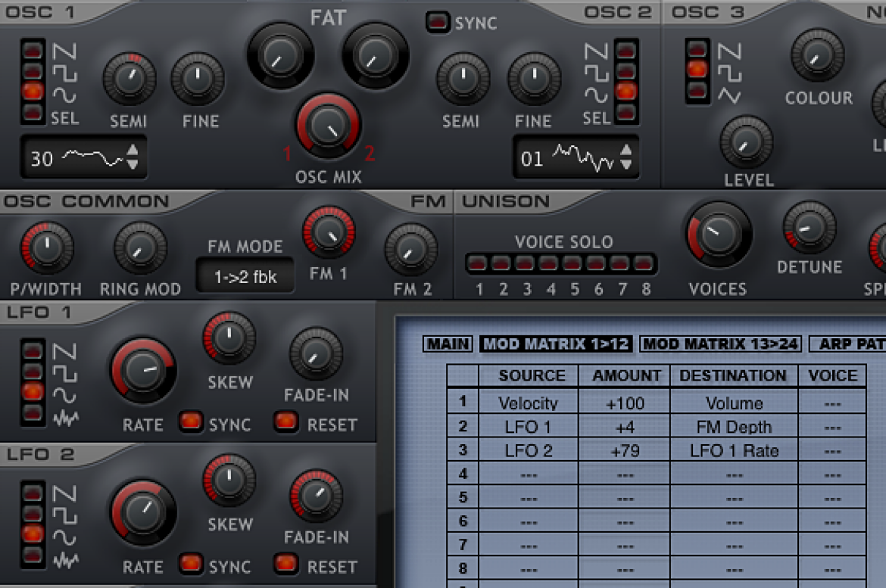Step OSC 2 wavetable 01 up
This screenshot has width=886, height=588.
point(626,151)
